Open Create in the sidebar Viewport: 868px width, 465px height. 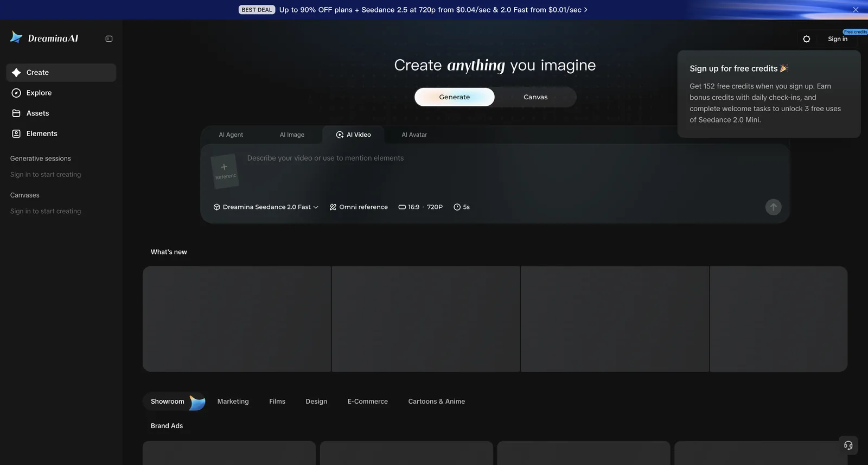[x=61, y=73]
